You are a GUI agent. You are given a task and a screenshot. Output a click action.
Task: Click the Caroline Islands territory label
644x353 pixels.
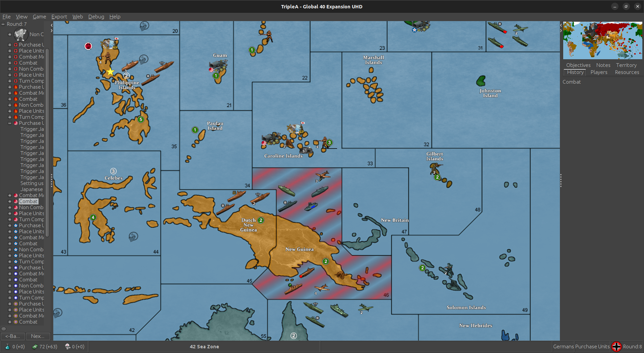pyautogui.click(x=283, y=156)
